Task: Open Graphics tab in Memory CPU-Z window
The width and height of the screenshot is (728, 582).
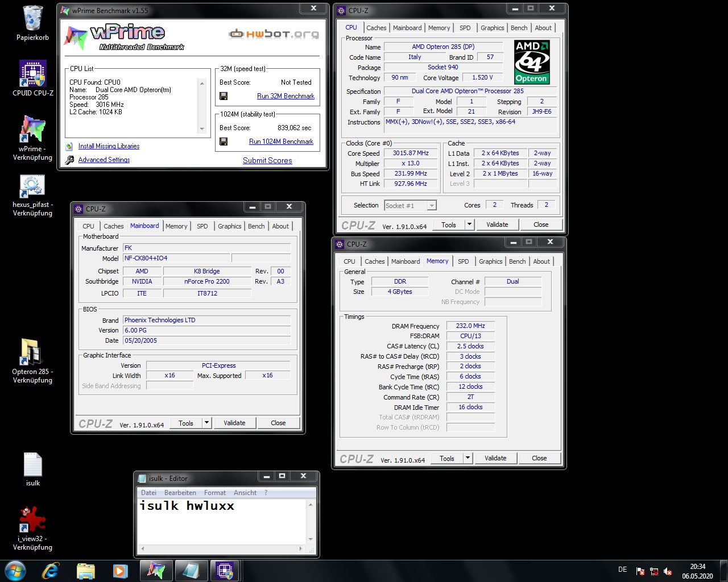Action: click(490, 261)
